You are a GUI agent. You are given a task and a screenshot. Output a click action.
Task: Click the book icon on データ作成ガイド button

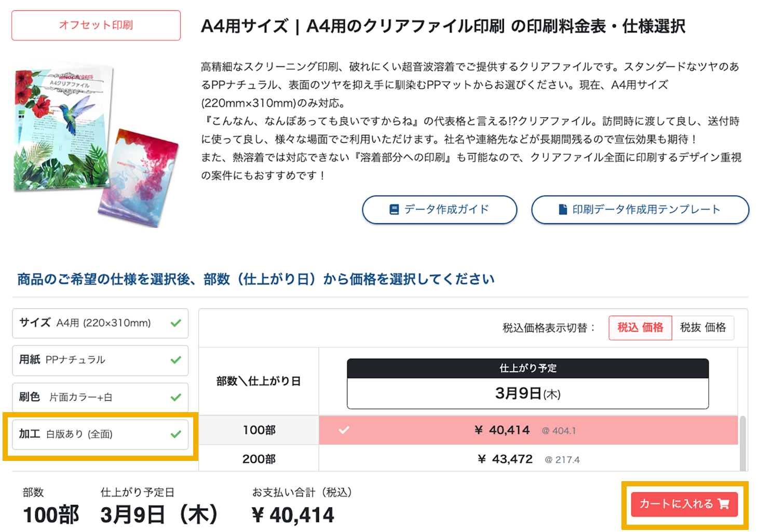click(394, 209)
